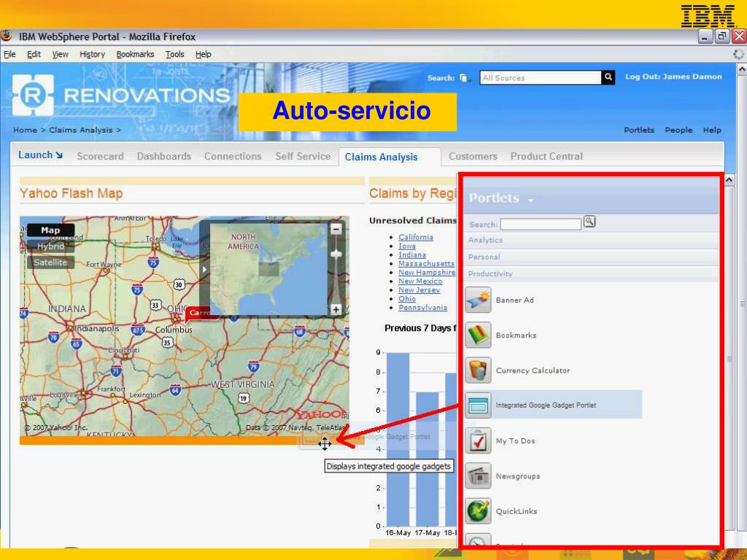
Task: Collapse the Productivity category
Action: pos(489,274)
